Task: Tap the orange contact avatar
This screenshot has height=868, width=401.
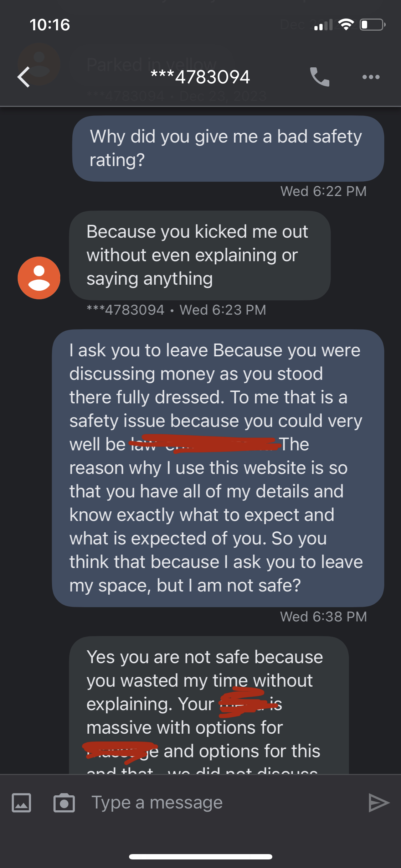Action: (x=39, y=278)
